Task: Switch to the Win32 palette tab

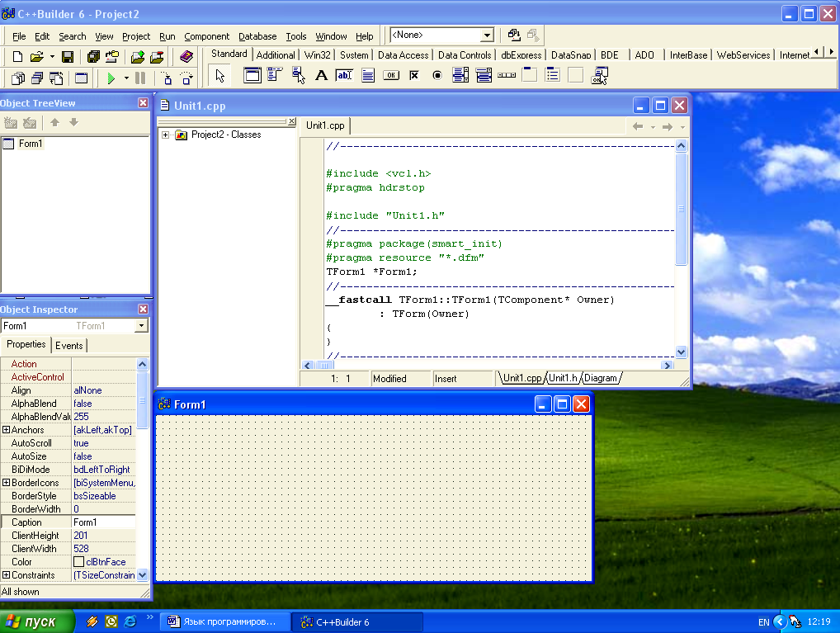Action: (x=317, y=55)
